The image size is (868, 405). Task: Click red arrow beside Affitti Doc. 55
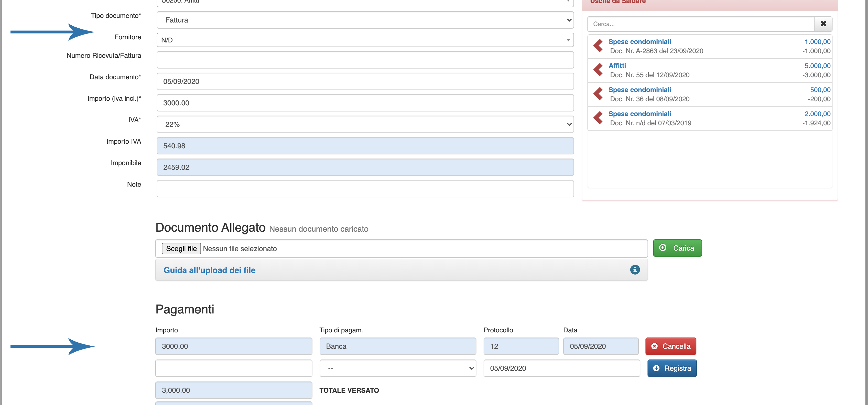598,70
